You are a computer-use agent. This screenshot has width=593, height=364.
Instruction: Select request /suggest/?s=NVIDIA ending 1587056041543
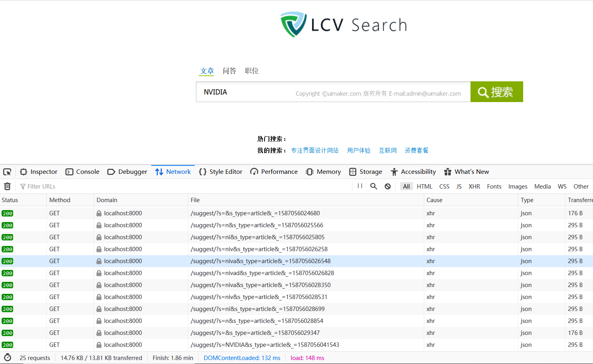click(x=296, y=345)
